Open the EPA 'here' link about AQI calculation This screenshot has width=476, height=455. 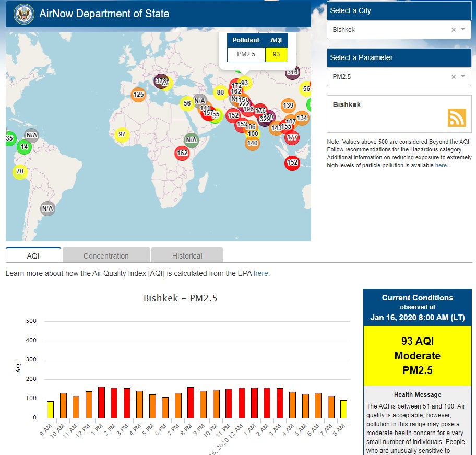click(x=261, y=273)
